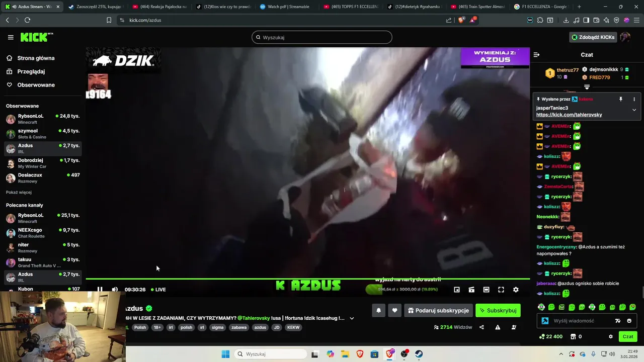Open a new browser tab
This screenshot has height=362, width=644.
579,7
